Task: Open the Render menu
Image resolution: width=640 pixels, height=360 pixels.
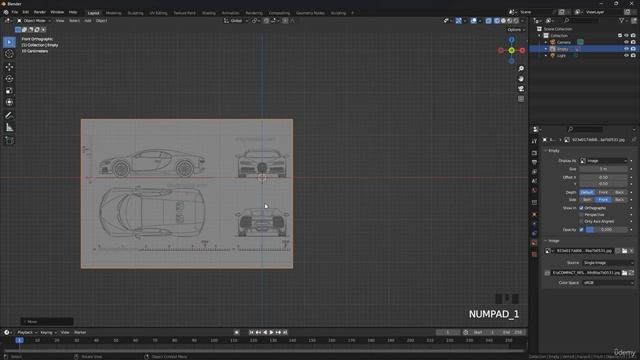Action: tap(40, 12)
